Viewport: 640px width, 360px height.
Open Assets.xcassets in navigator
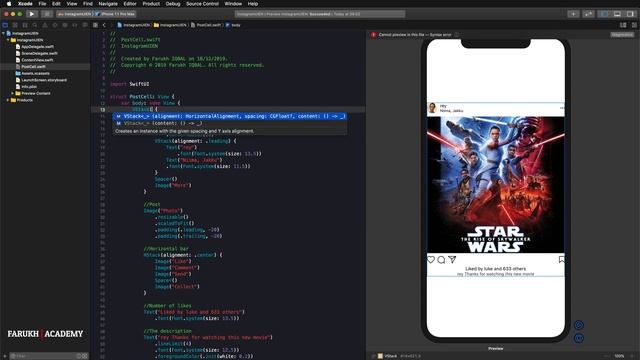[x=35, y=73]
